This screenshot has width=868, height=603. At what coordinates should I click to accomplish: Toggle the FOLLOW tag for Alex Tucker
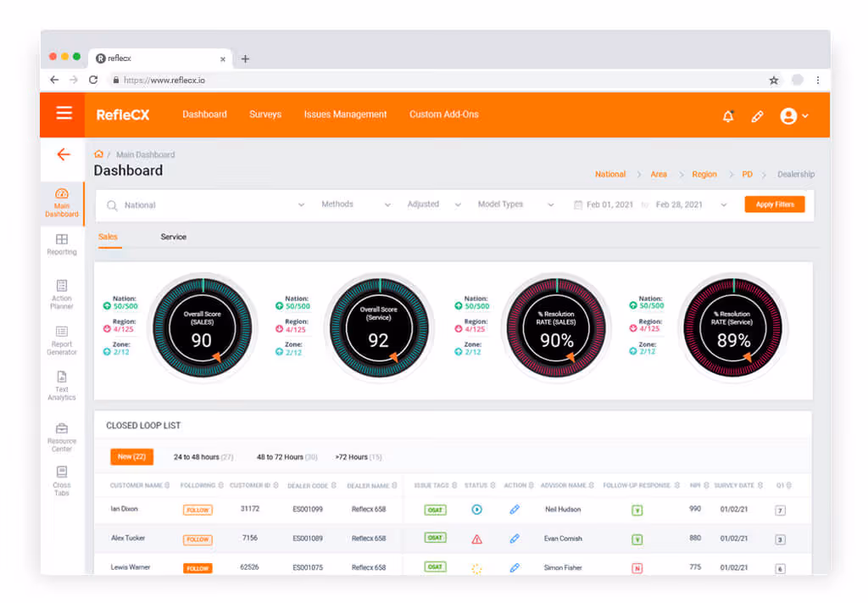[198, 539]
